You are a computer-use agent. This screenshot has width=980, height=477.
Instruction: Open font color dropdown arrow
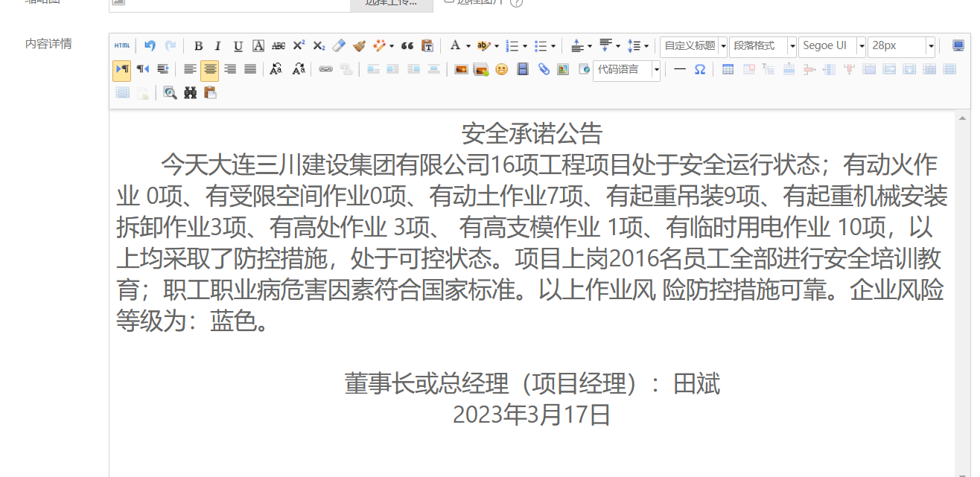pos(468,46)
